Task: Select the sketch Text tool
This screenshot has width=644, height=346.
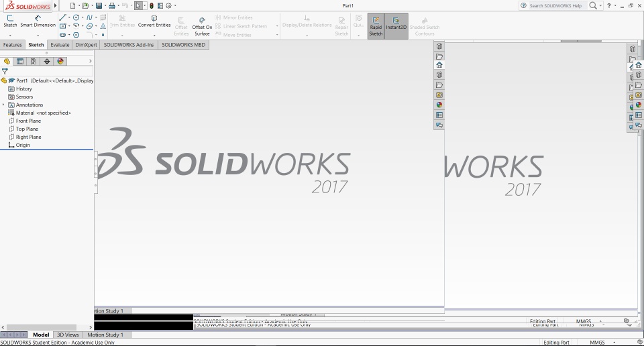Action: point(103,26)
